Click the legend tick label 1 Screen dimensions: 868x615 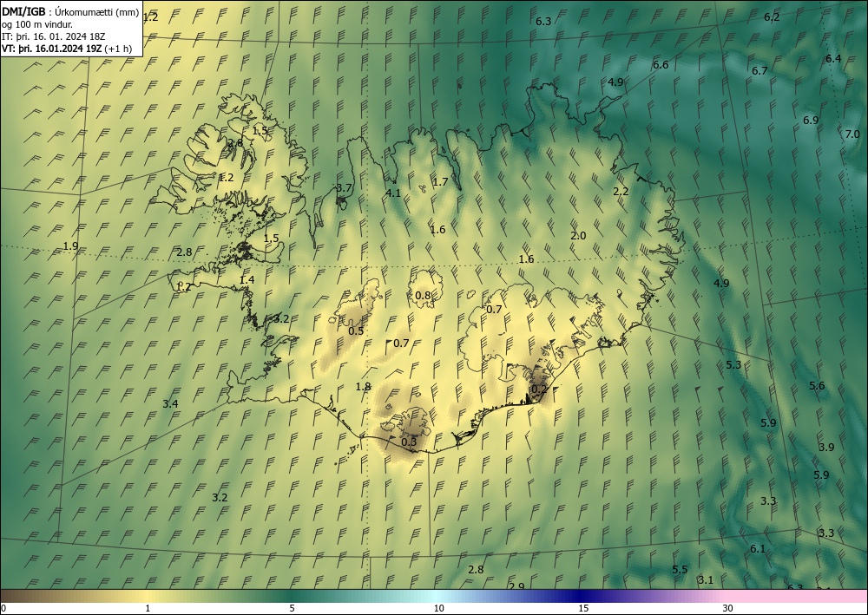pyautogui.click(x=148, y=608)
